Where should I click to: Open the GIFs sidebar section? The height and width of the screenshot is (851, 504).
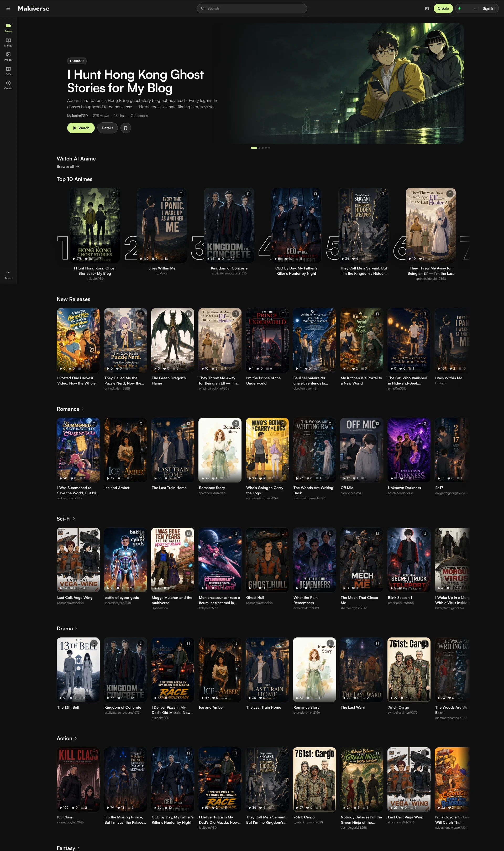[8, 71]
